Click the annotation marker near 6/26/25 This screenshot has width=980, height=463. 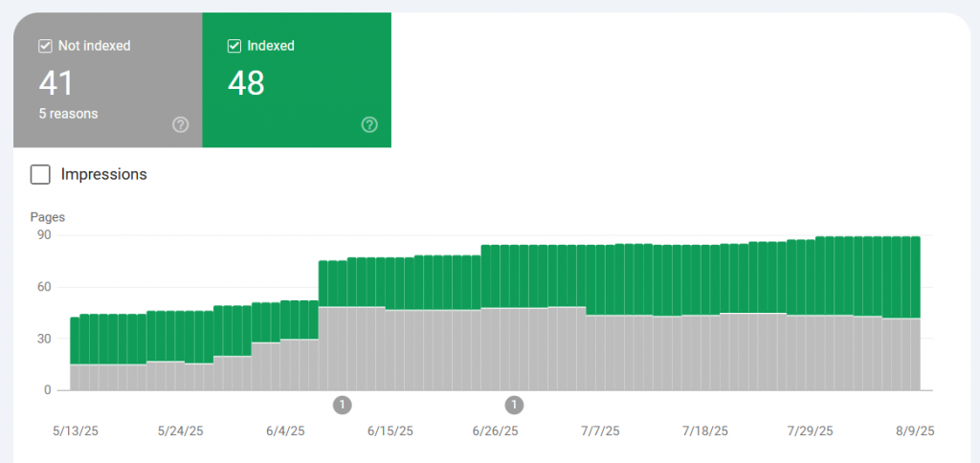point(515,405)
